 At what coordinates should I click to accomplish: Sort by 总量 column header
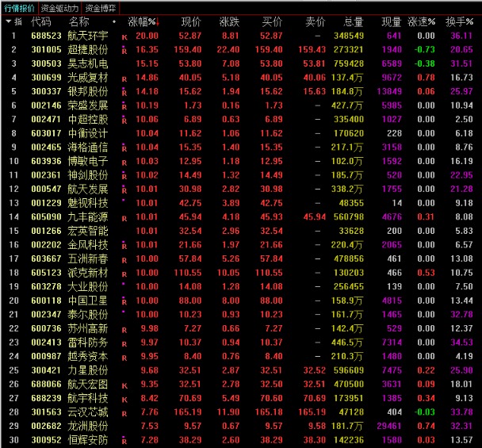pos(354,22)
